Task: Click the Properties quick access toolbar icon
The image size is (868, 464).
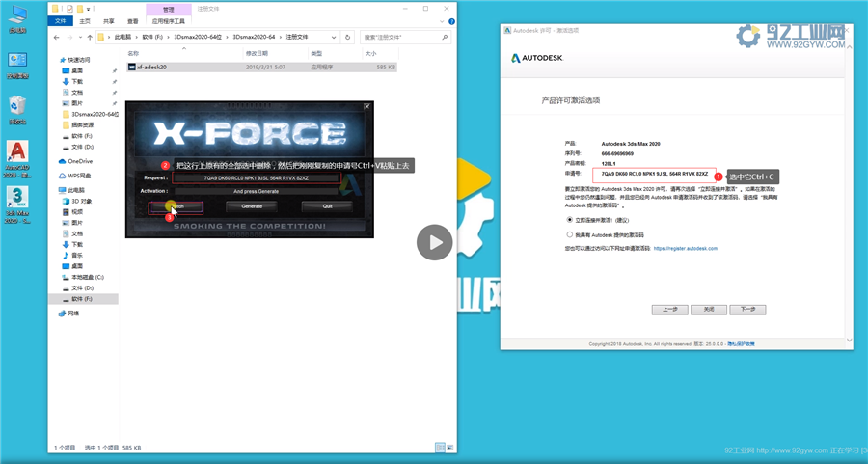Action: (x=69, y=9)
